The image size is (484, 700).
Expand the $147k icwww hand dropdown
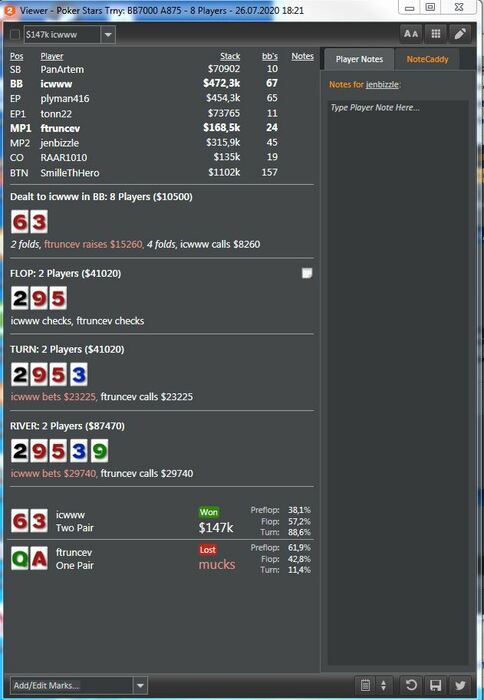coord(108,35)
